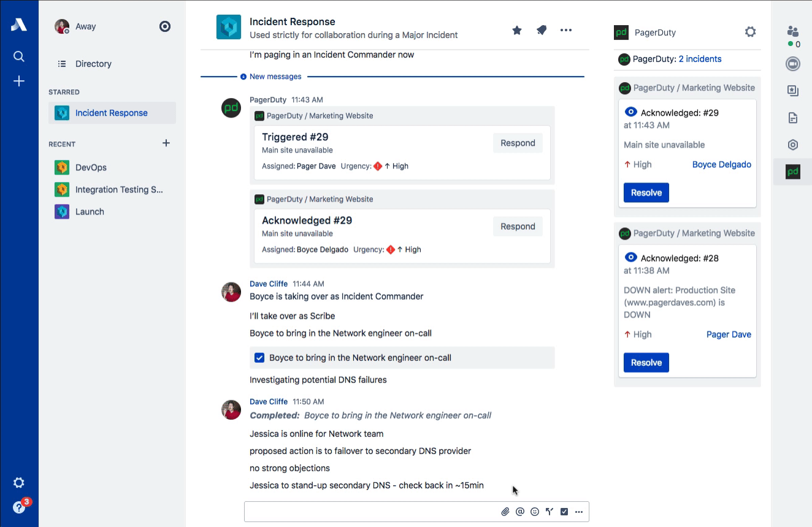Open the emoji picker icon

pyautogui.click(x=535, y=512)
